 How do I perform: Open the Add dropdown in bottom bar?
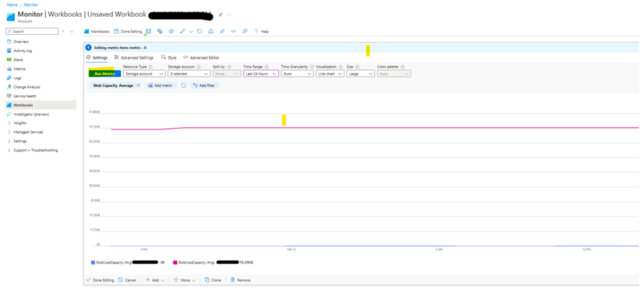click(155, 280)
